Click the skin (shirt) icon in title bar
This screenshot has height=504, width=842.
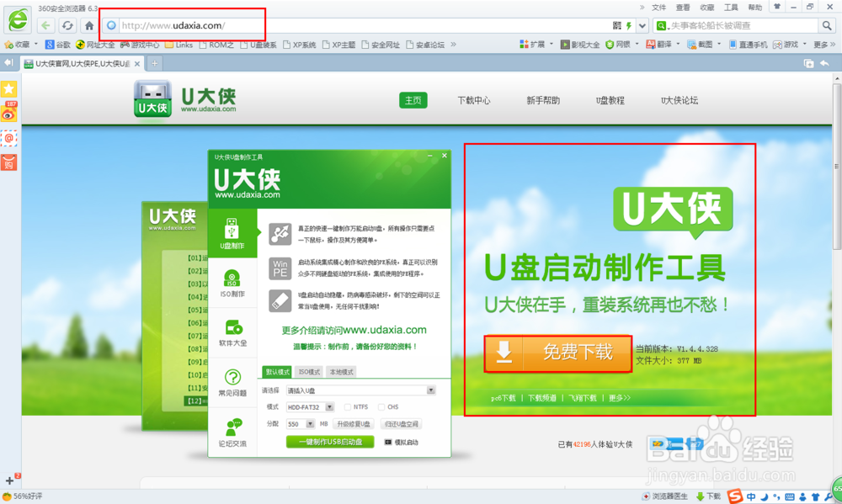[x=777, y=7]
